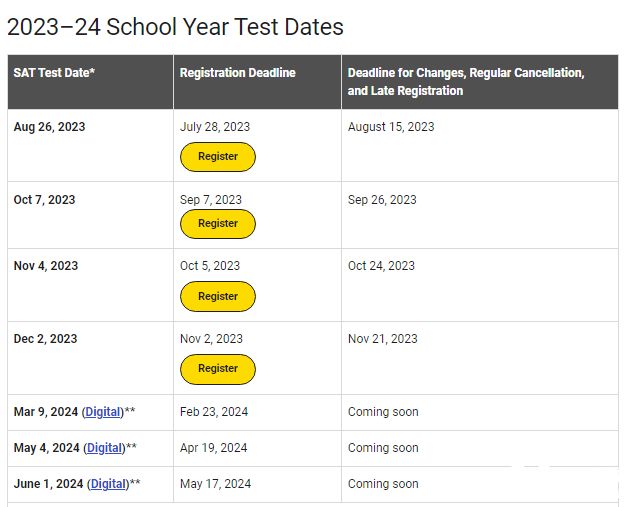Select the 'May 17, 2024' registration deadline

point(216,484)
